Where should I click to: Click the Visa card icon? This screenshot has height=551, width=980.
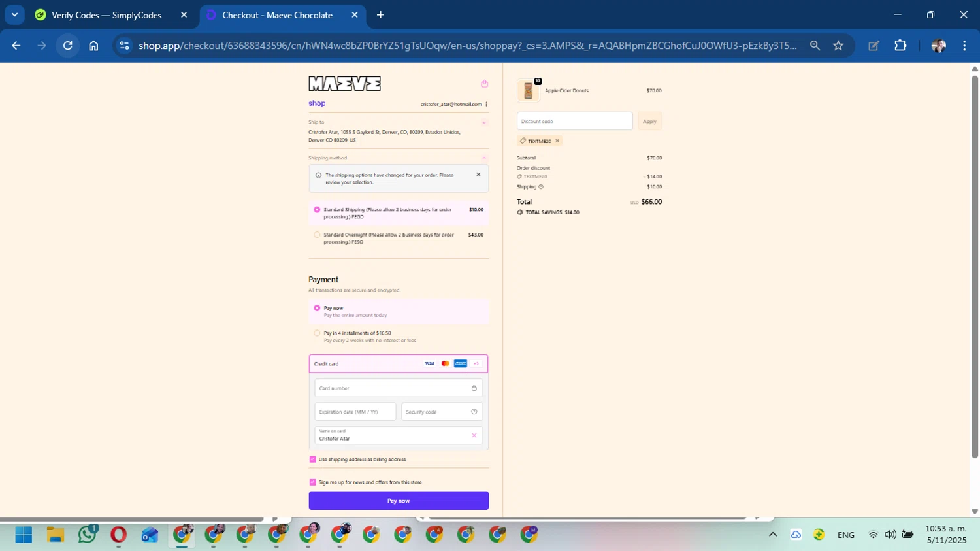click(x=429, y=363)
